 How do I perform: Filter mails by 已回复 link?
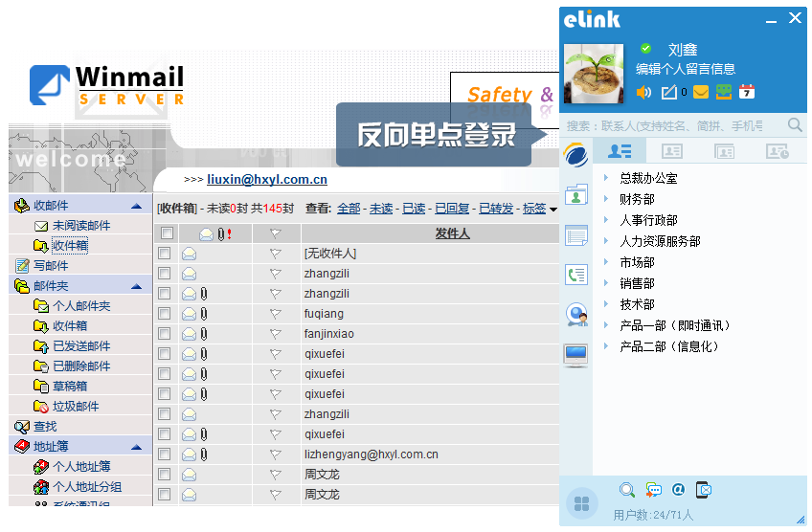click(x=452, y=209)
